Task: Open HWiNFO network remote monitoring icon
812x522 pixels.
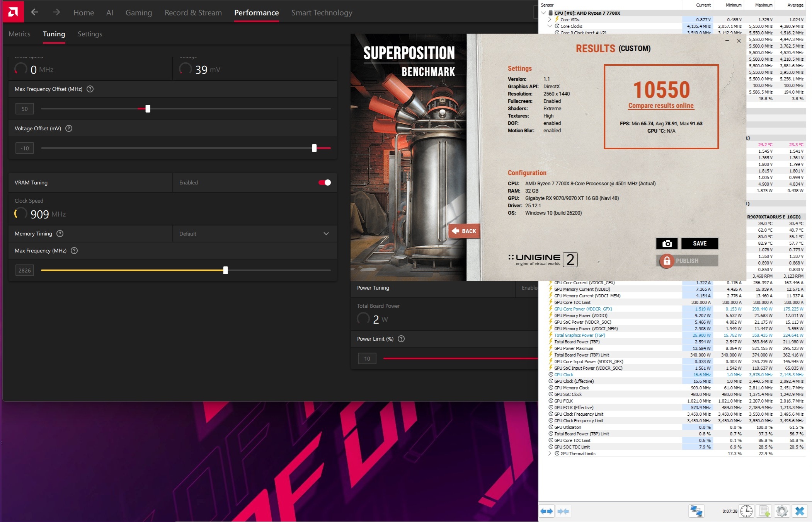Action: (696, 511)
